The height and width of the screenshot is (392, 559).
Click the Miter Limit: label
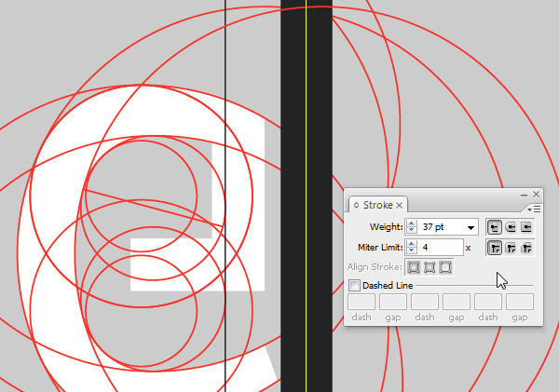pyautogui.click(x=380, y=248)
